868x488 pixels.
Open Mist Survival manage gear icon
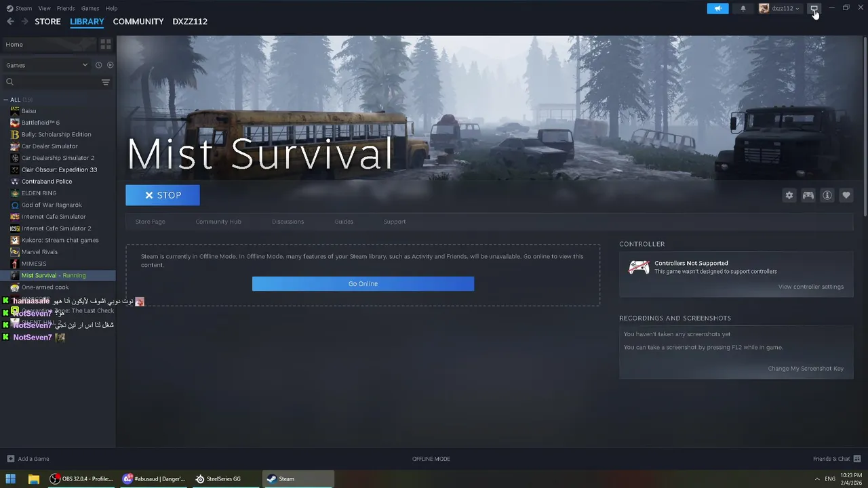pyautogui.click(x=789, y=195)
